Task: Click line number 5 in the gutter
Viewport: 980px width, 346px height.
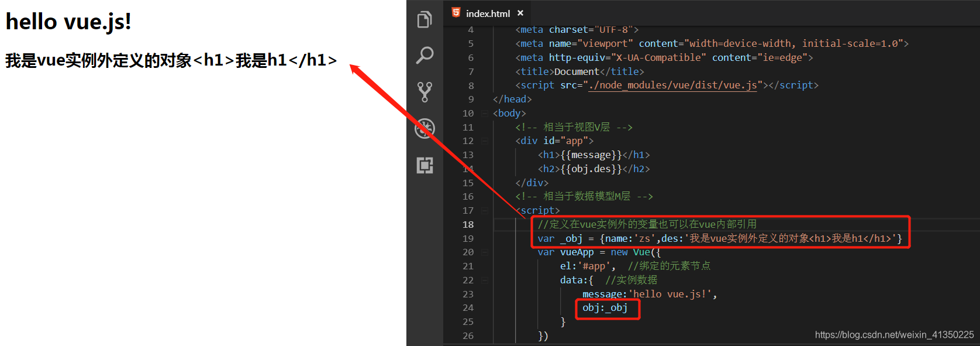Action: [x=471, y=44]
